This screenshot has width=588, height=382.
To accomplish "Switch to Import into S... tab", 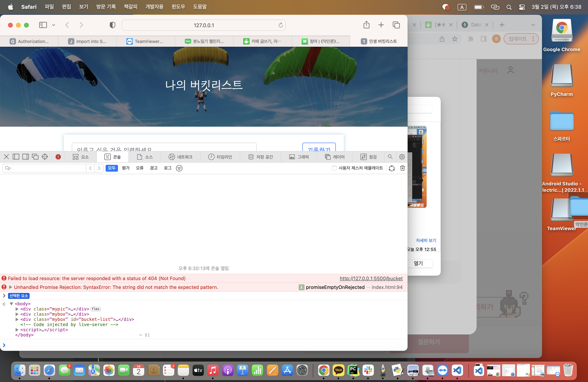I will (87, 41).
